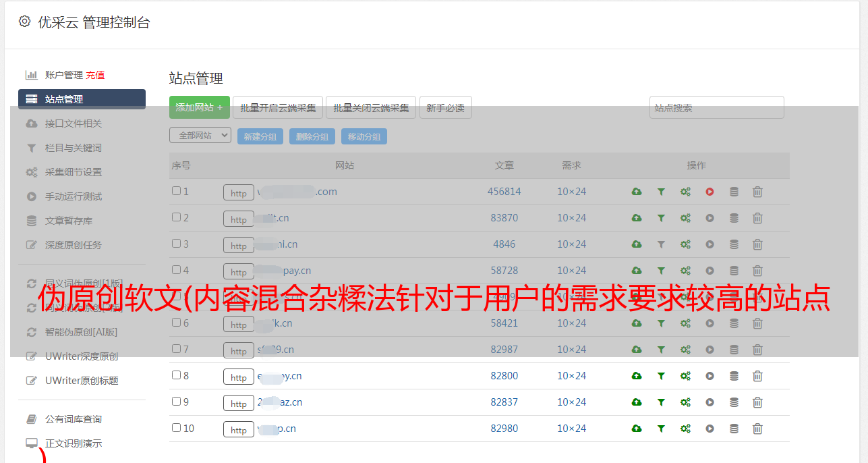The height and width of the screenshot is (463, 868).
Task: Open the article count 456814 link
Action: 504,192
